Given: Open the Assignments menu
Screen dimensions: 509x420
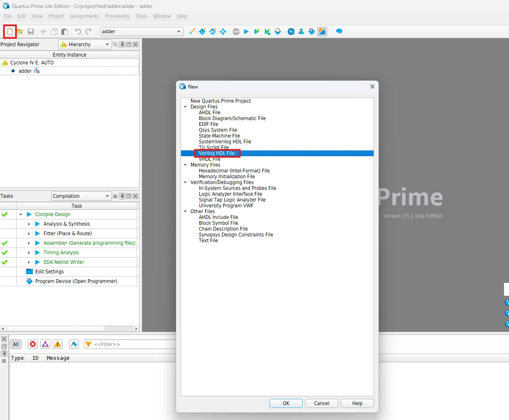Looking at the screenshot, I should coord(84,16).
